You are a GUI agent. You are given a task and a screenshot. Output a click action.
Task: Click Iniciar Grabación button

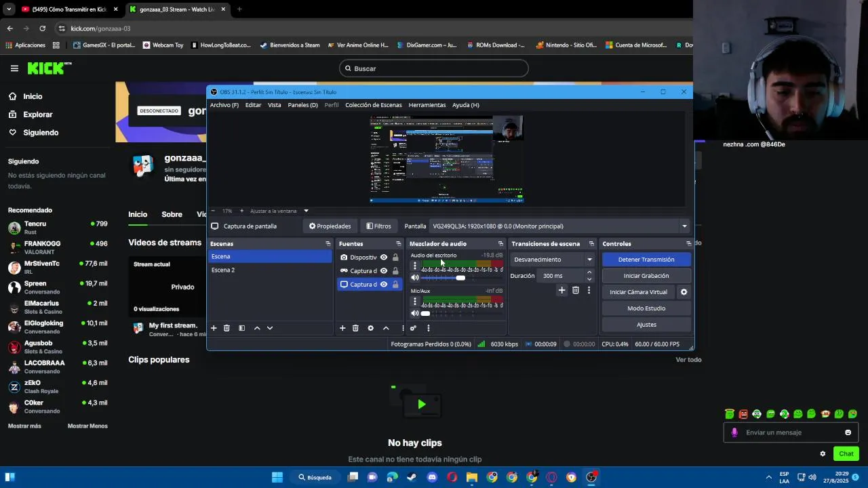coord(646,276)
